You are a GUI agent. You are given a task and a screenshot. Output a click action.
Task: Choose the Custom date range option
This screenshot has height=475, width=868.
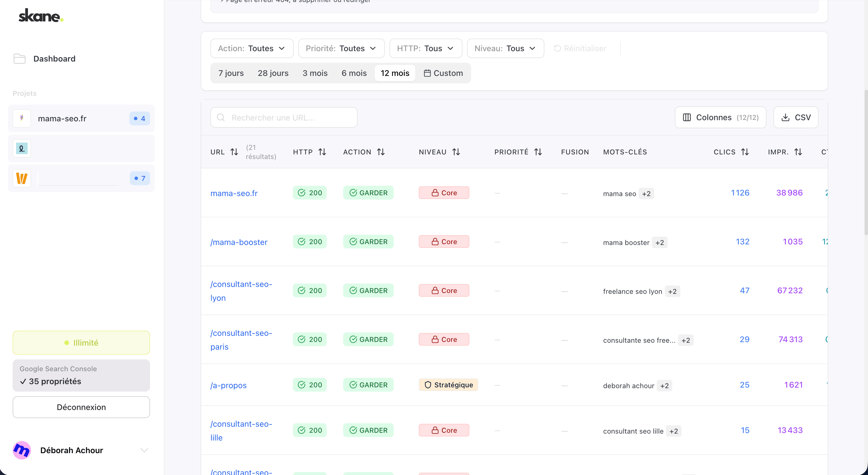(x=443, y=73)
